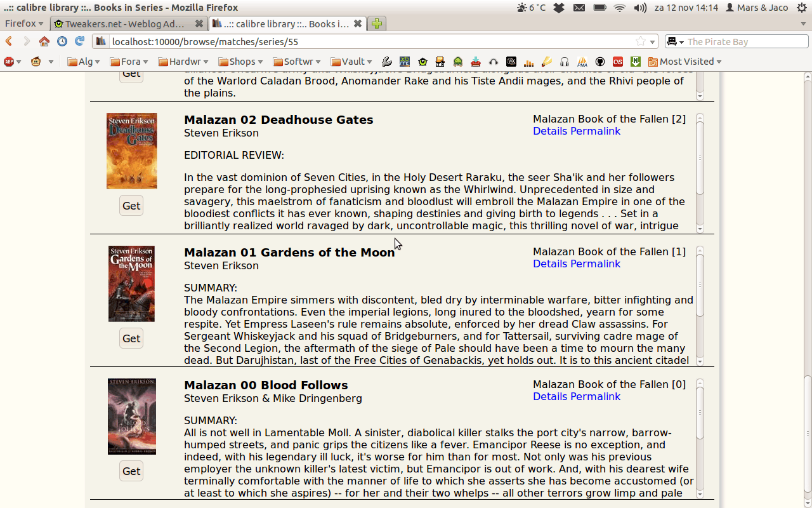
Task: Expand the Most Visited folder
Action: [685, 62]
